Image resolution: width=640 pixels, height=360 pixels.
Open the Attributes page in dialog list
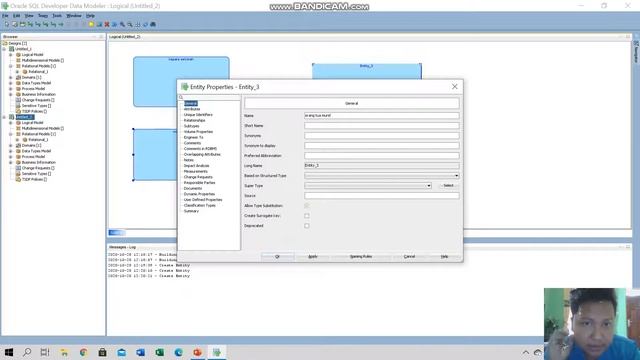192,109
